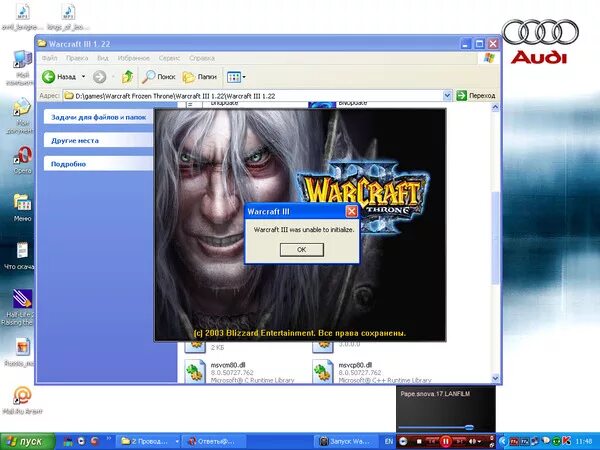Switch to Запуск Warcraft taskbar item

346,442
